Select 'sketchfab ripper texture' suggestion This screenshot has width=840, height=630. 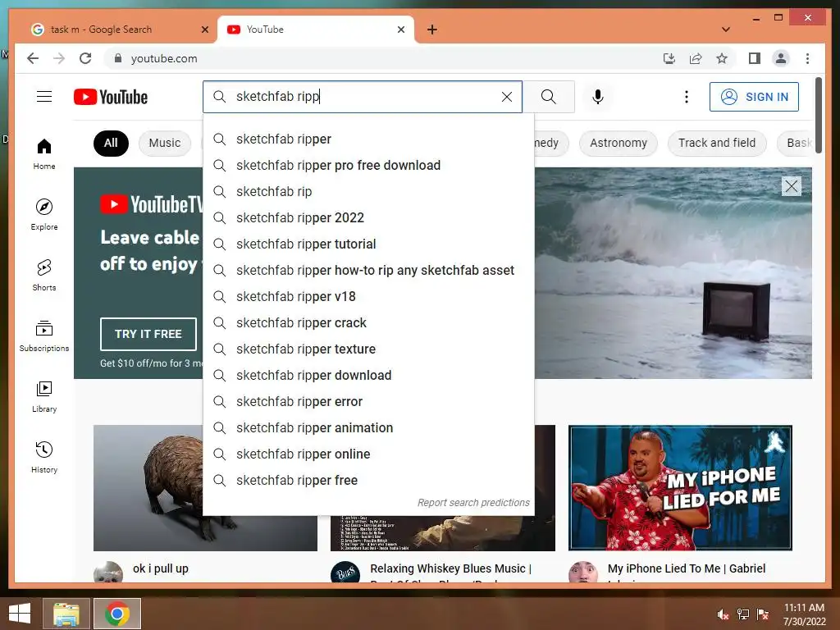click(368, 349)
